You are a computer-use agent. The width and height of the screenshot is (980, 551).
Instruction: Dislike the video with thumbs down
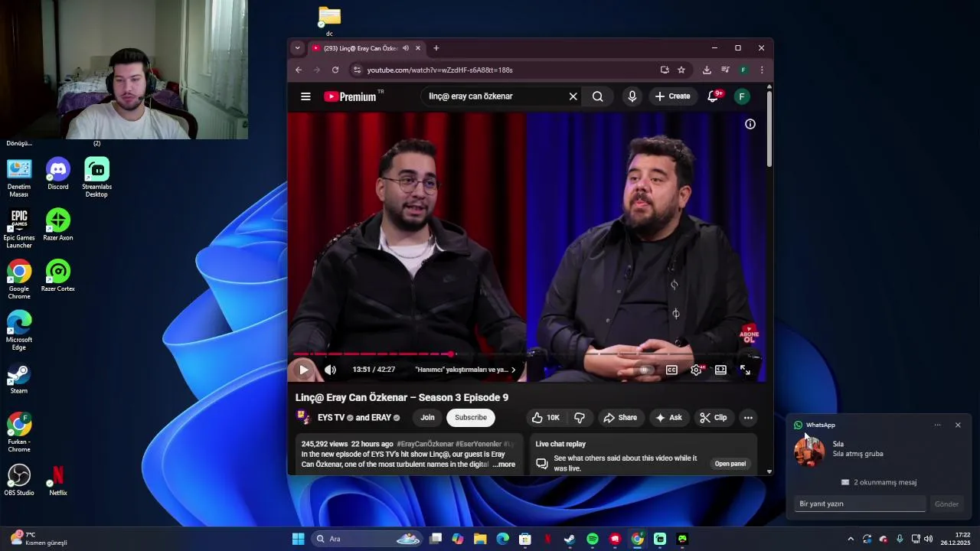[x=580, y=417]
